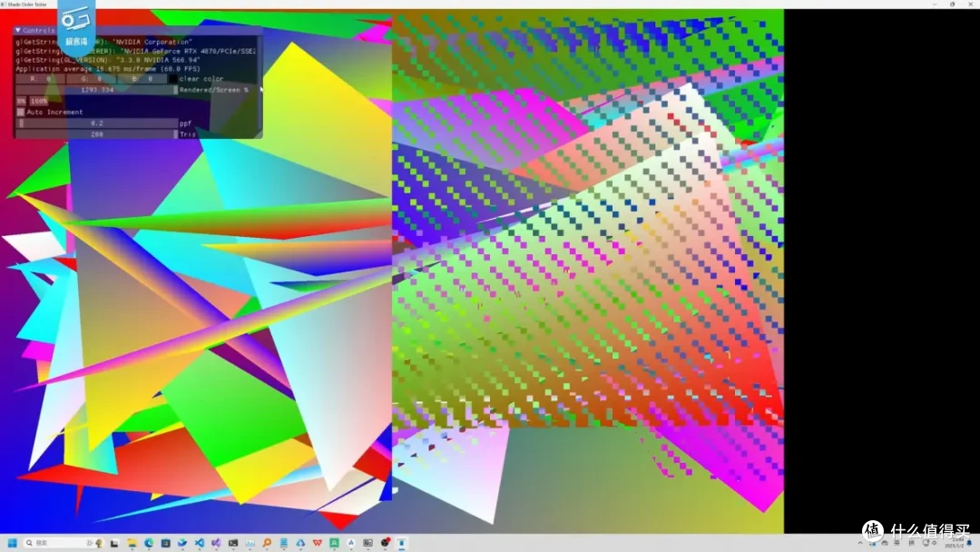This screenshot has height=552, width=980.
Task: Click the Tris slider
Action: tap(97, 134)
